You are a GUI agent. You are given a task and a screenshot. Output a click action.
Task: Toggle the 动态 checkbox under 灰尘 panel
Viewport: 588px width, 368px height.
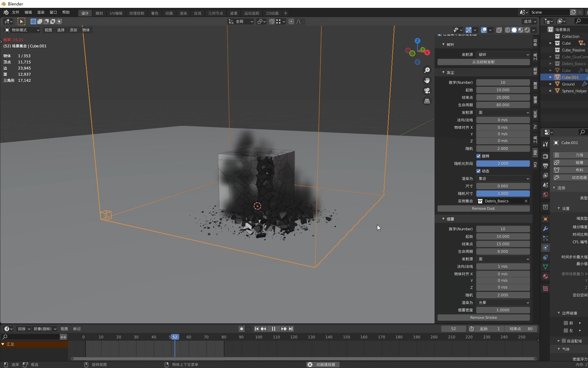(479, 171)
